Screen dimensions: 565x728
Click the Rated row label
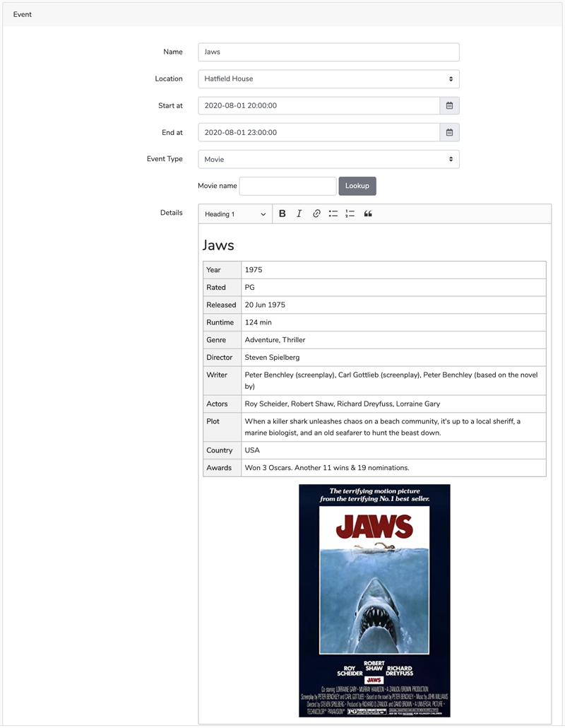point(216,288)
